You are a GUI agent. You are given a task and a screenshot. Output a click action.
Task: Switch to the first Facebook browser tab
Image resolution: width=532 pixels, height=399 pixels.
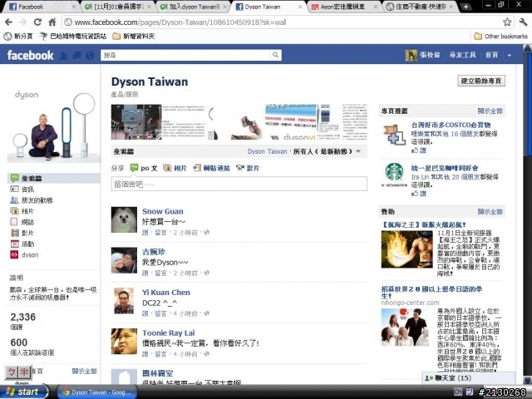tap(41, 7)
